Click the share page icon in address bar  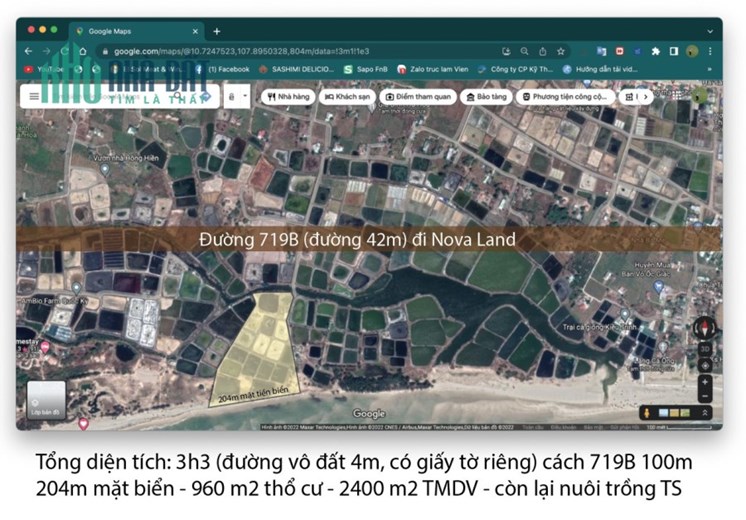pos(542,51)
